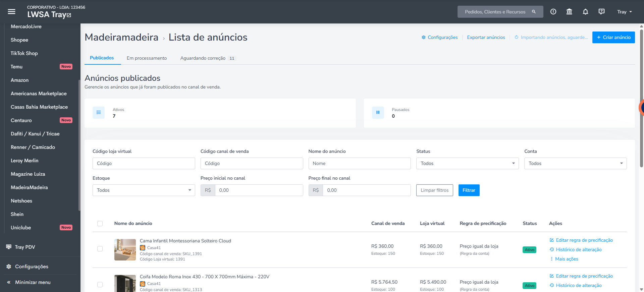Open the help chat icon in header
The image size is (644, 292).
point(601,12)
